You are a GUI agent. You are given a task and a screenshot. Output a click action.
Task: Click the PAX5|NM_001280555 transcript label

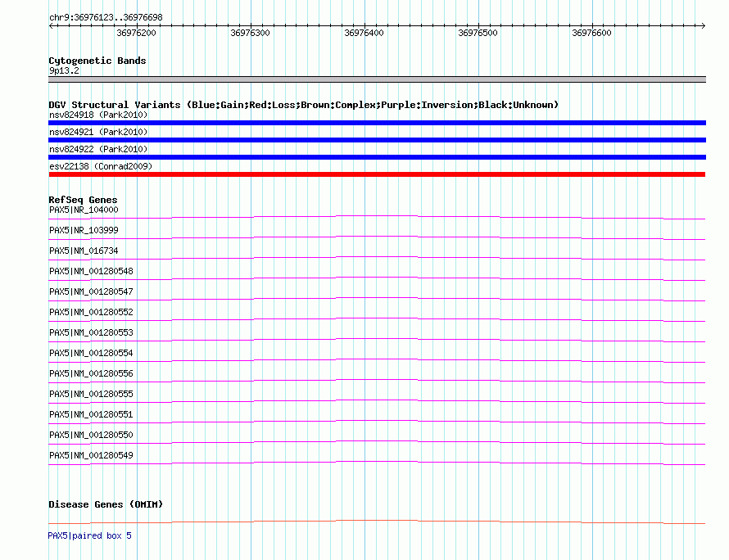click(91, 394)
